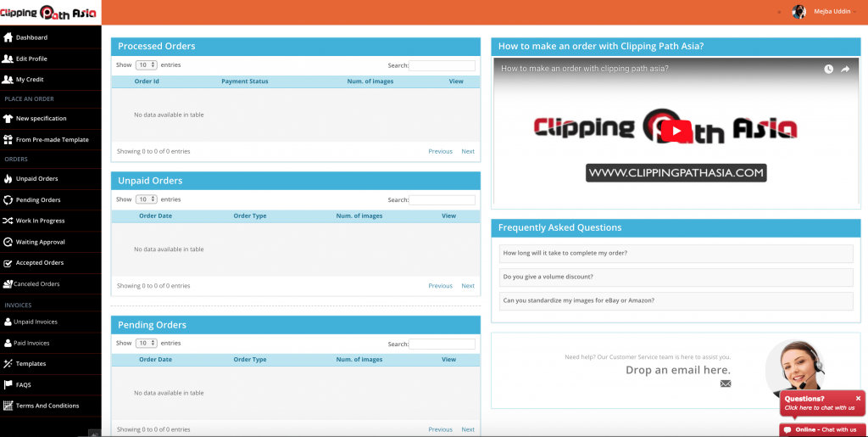Click the New specification shirt icon
This screenshot has width=868, height=437.
[x=8, y=119]
